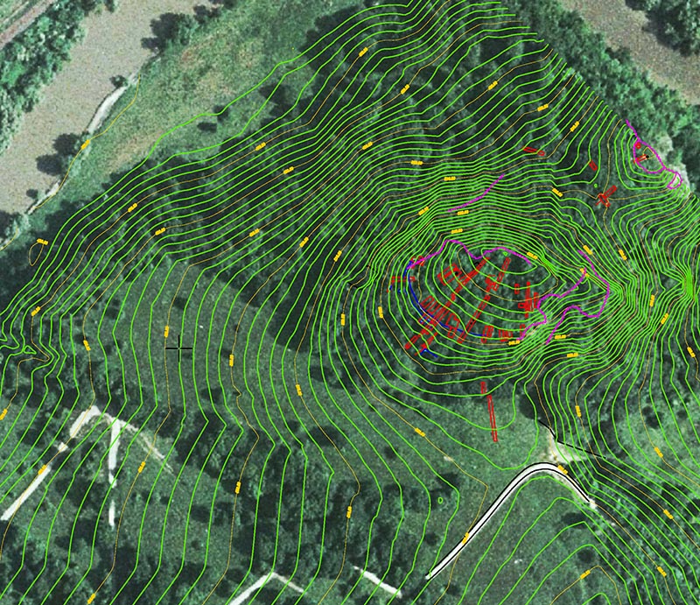Click the black crosshair marker on the map
This screenshot has height=605, width=700.
point(179,348)
